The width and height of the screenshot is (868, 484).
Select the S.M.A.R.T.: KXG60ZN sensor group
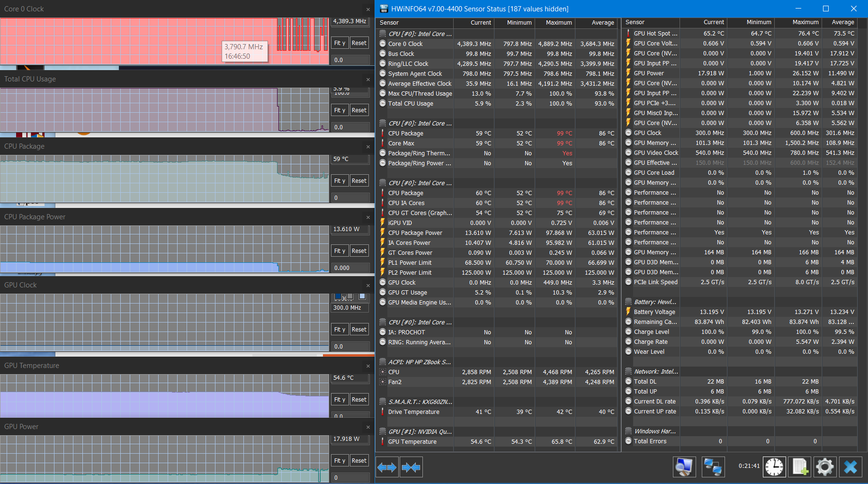pos(497,402)
